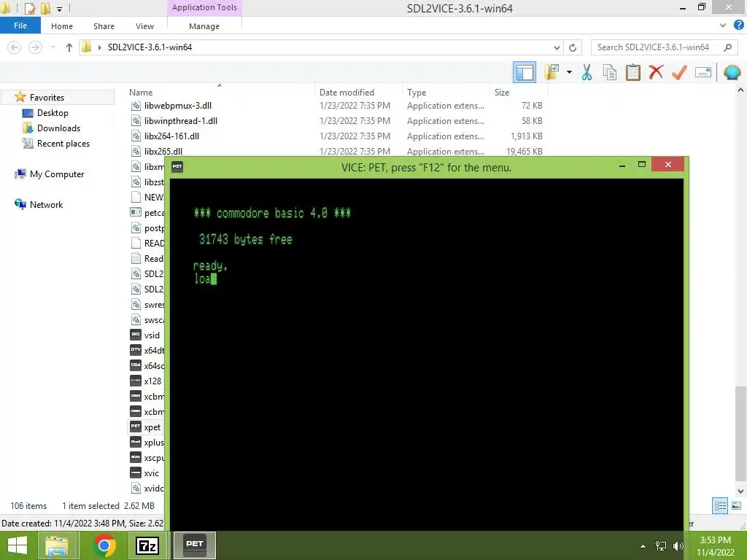The height and width of the screenshot is (560, 747).
Task: Click the Cut scissors icon
Action: click(587, 72)
